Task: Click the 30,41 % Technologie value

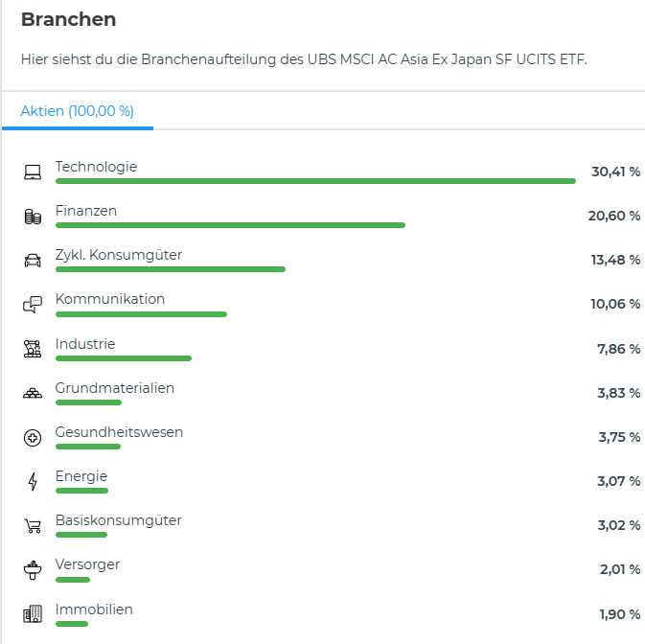Action: pyautogui.click(x=615, y=172)
